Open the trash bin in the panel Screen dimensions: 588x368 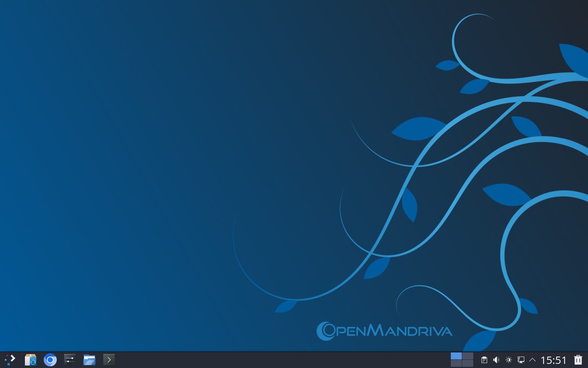578,360
